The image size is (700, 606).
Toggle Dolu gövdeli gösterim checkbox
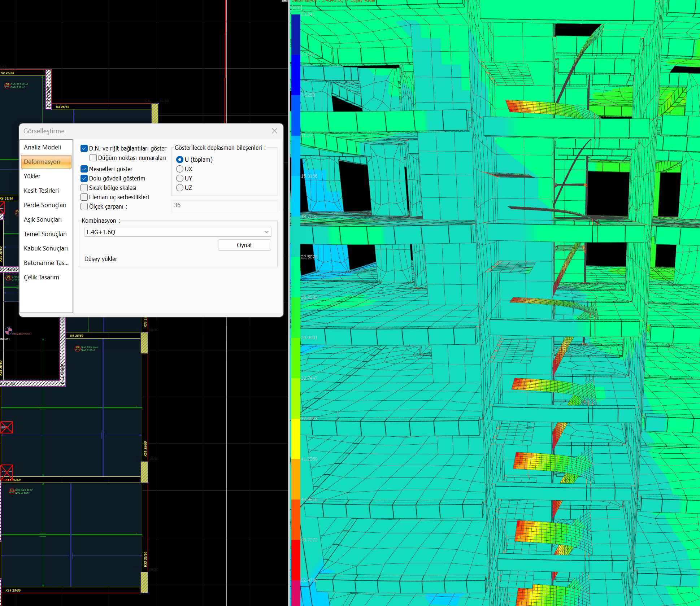84,178
